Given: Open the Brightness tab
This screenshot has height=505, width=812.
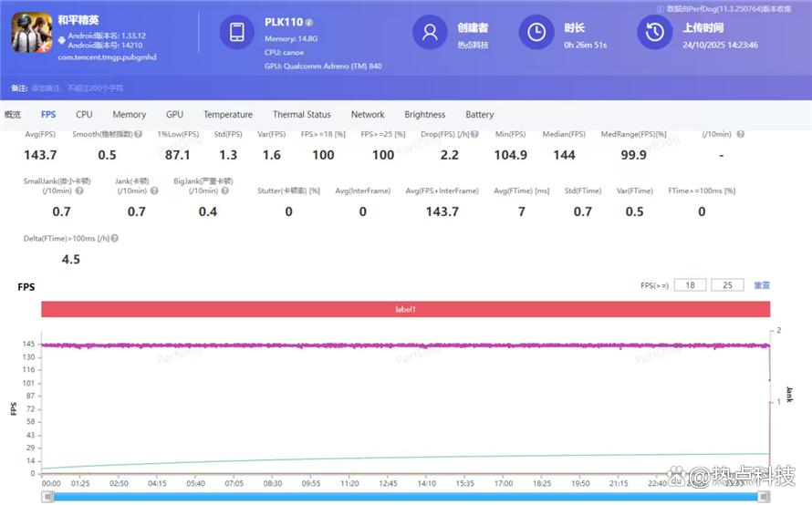Looking at the screenshot, I should (424, 114).
